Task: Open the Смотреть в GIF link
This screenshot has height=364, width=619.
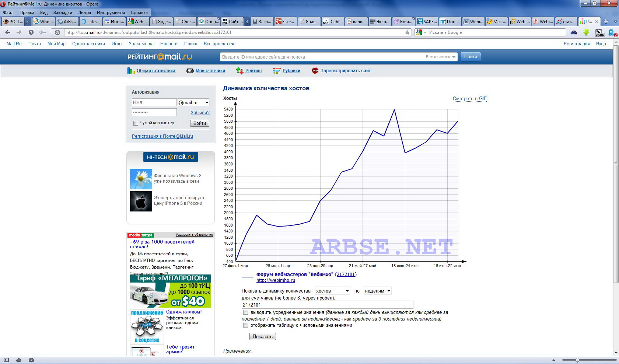Action: click(469, 98)
